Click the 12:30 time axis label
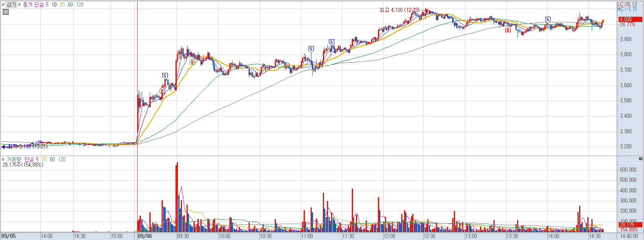Image resolution: width=644 pixels, height=240 pixels. pyautogui.click(x=429, y=236)
